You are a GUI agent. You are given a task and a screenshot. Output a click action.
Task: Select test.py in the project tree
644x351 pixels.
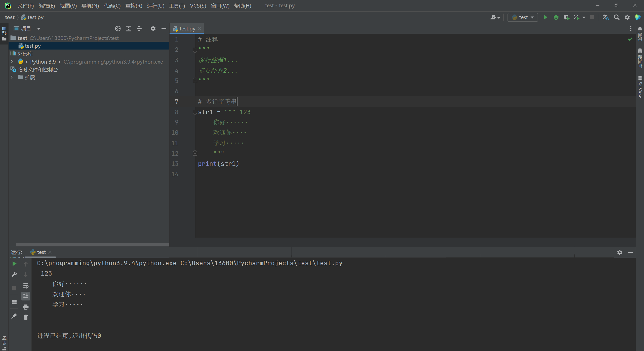pyautogui.click(x=32, y=46)
